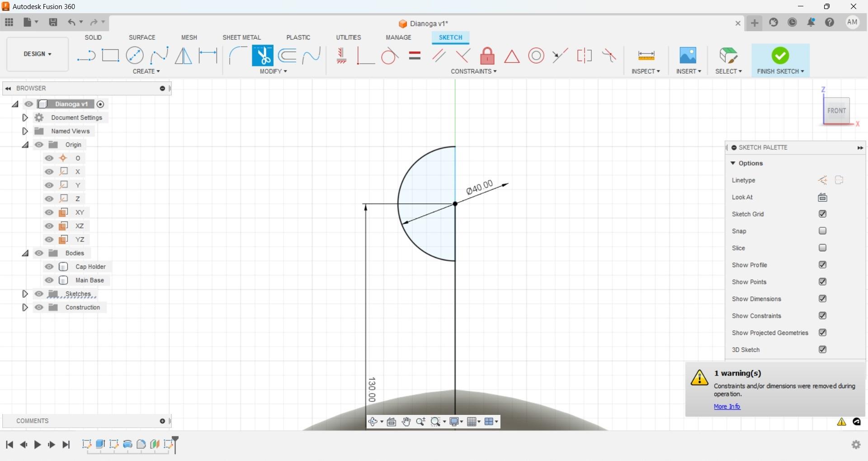Open the Job Status clock icon
This screenshot has width=868, height=461.
coord(793,23)
